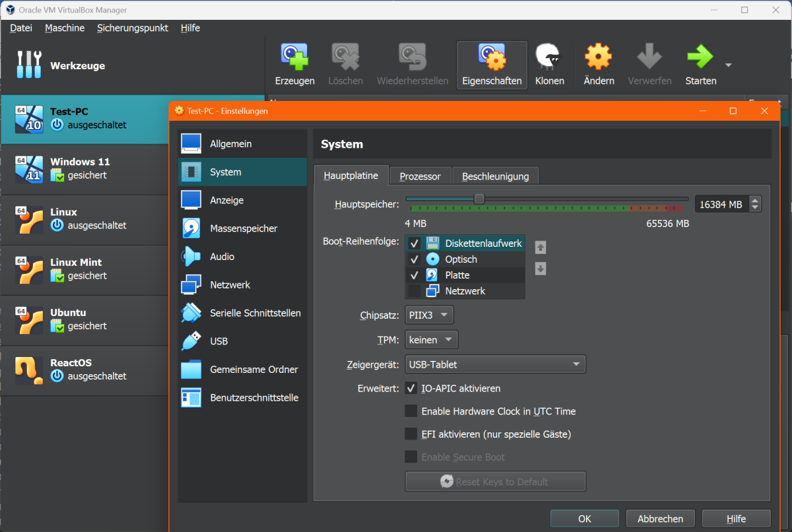This screenshot has width=792, height=532.
Task: Switch to Prozessor tab
Action: click(x=420, y=176)
